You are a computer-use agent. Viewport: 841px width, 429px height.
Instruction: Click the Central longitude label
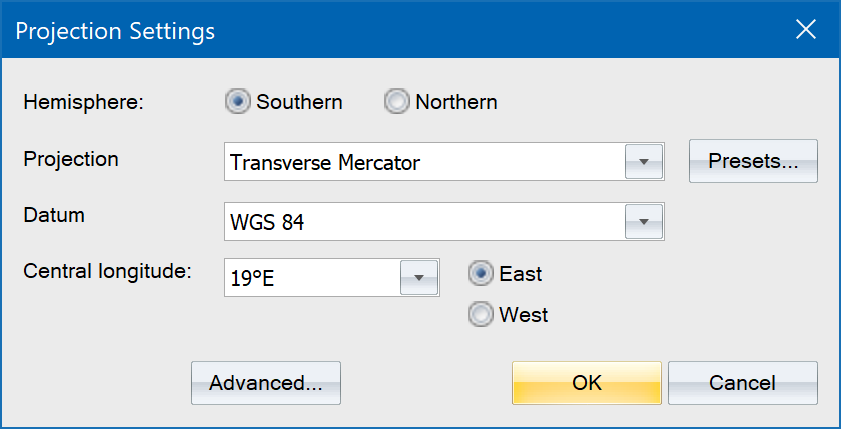click(107, 270)
